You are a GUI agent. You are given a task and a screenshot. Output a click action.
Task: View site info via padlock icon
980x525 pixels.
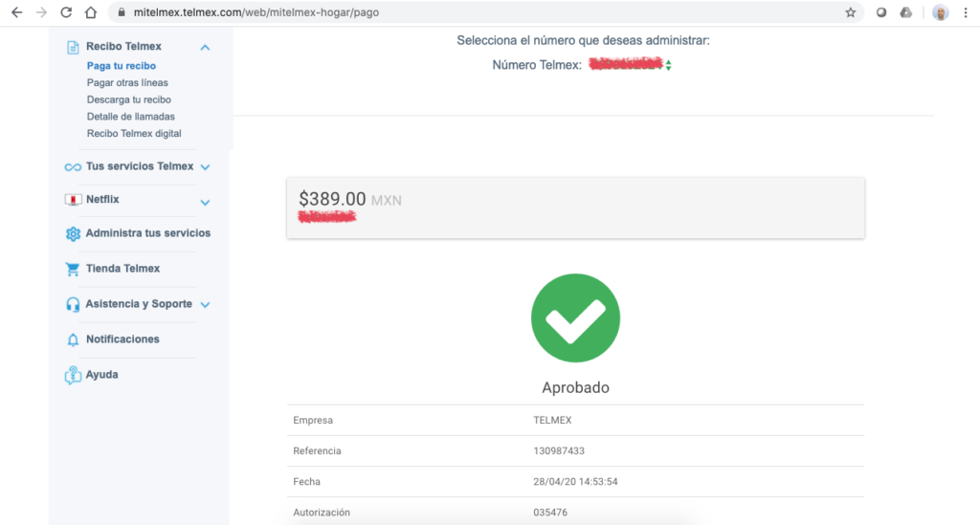pos(122,12)
